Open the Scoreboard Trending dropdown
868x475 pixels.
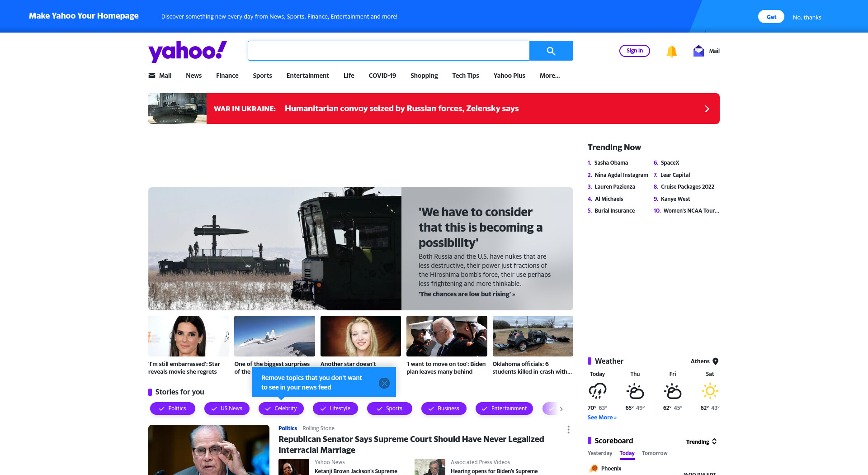pos(702,442)
